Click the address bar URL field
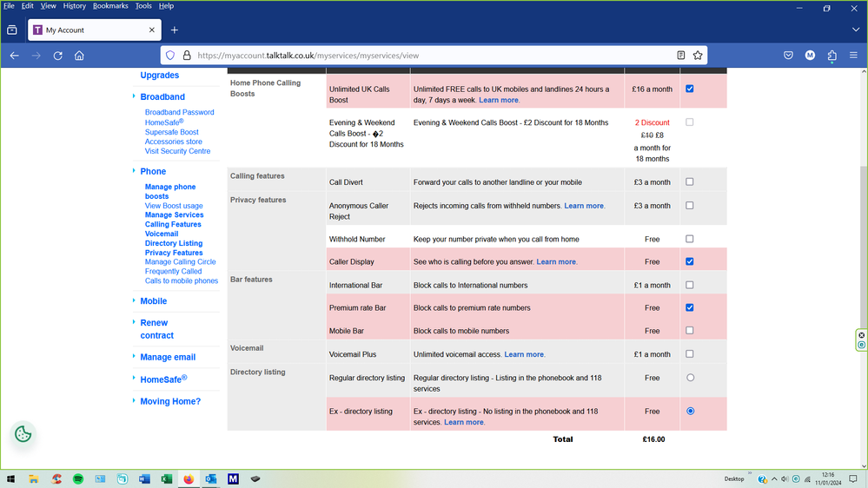The width and height of the screenshot is (868, 488). 432,56
